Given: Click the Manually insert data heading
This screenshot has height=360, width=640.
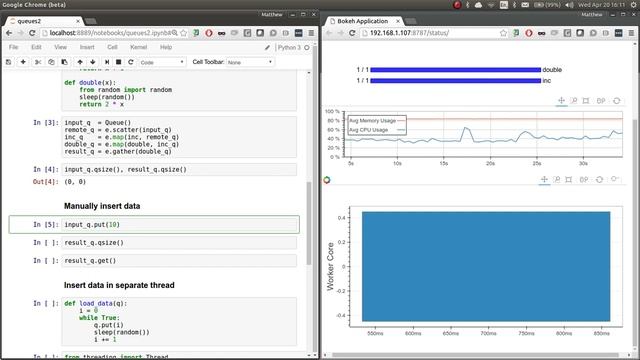Looking at the screenshot, I should (x=102, y=206).
